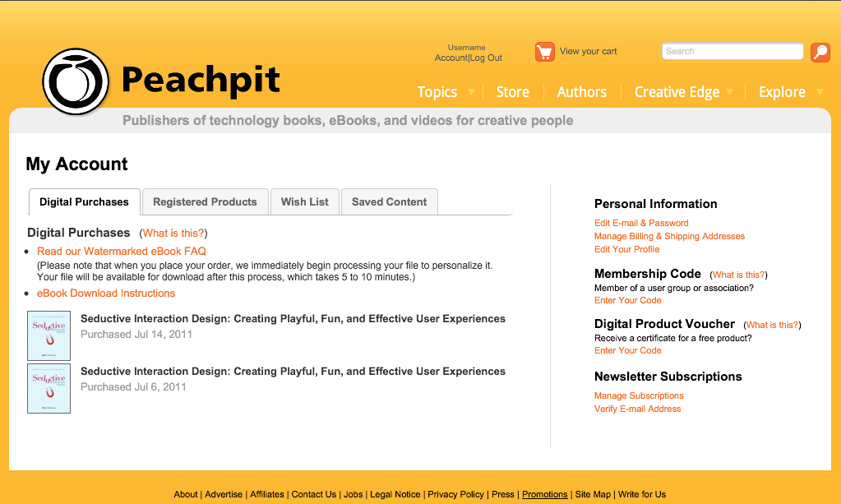
Task: Click the About footer link
Action: (186, 494)
